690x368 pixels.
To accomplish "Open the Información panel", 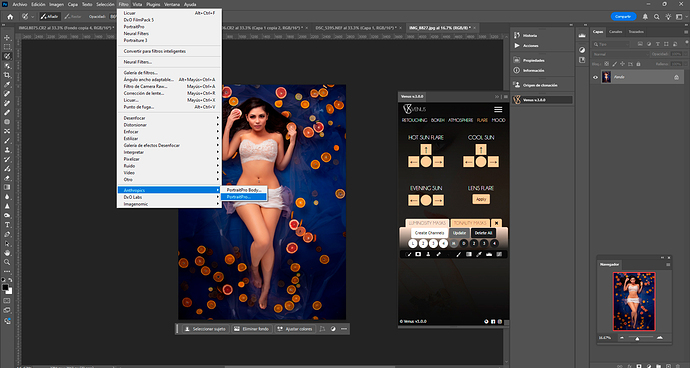I will click(533, 70).
